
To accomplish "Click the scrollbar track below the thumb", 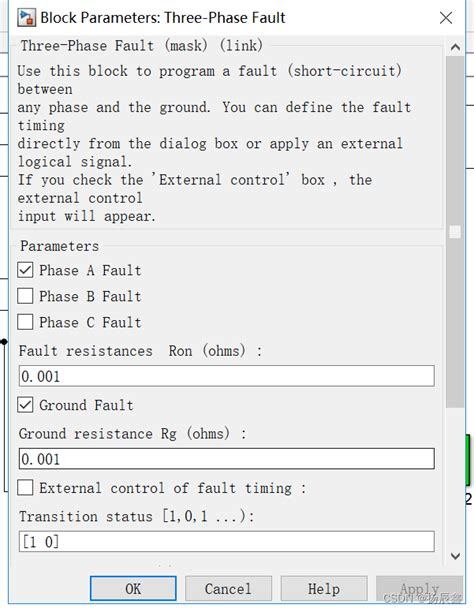I will [455, 477].
